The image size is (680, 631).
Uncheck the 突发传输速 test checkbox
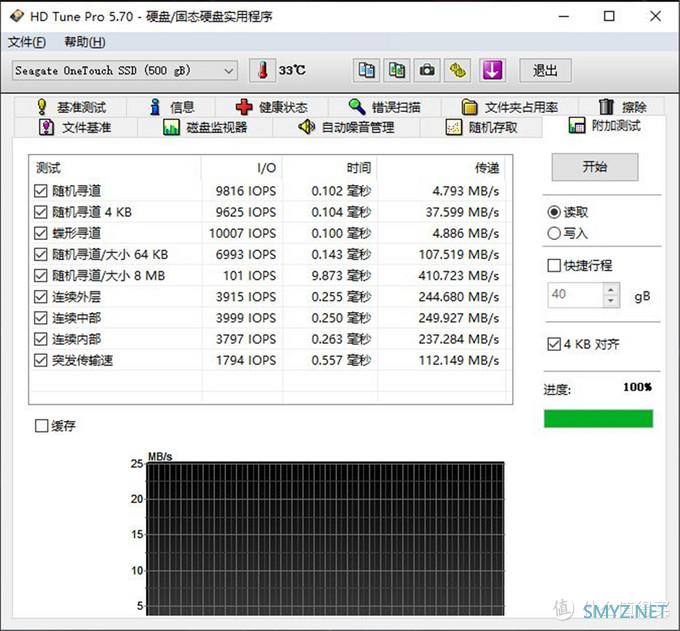(41, 360)
